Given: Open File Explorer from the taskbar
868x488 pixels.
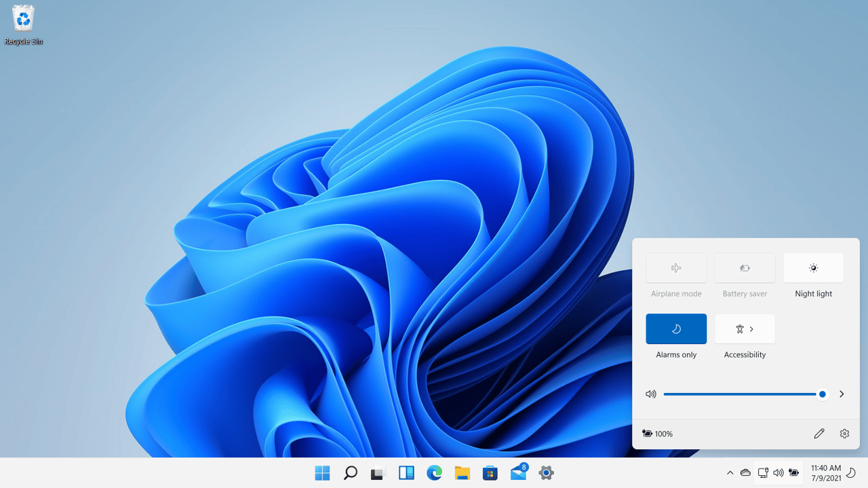Looking at the screenshot, I should (x=462, y=472).
